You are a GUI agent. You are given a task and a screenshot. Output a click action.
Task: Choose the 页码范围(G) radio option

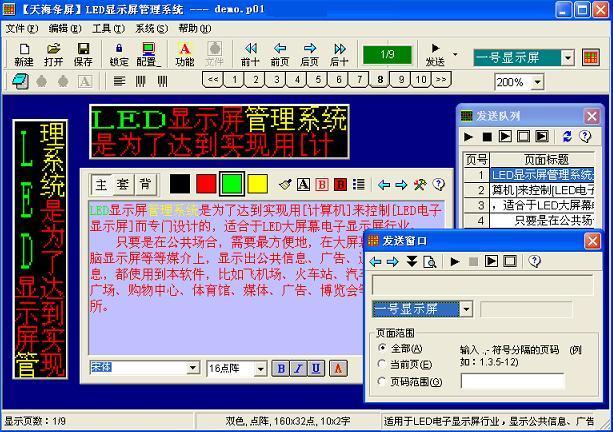(x=382, y=381)
